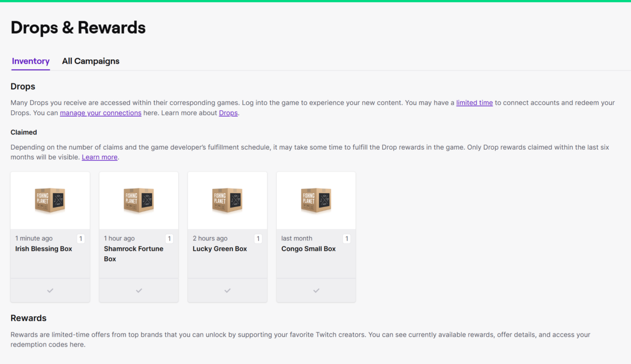Click the Shamrock Fortune Box crate icon
631x364 pixels.
click(139, 201)
